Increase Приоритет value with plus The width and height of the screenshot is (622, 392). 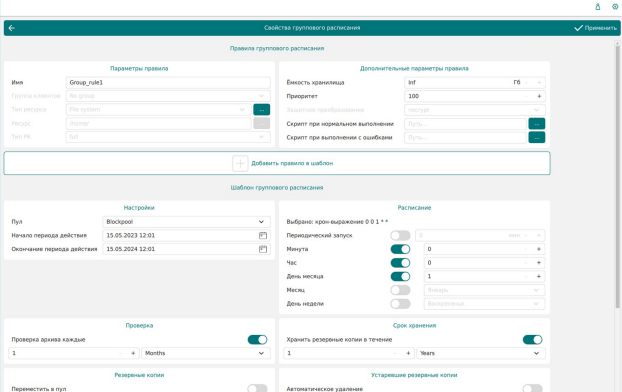(539, 96)
